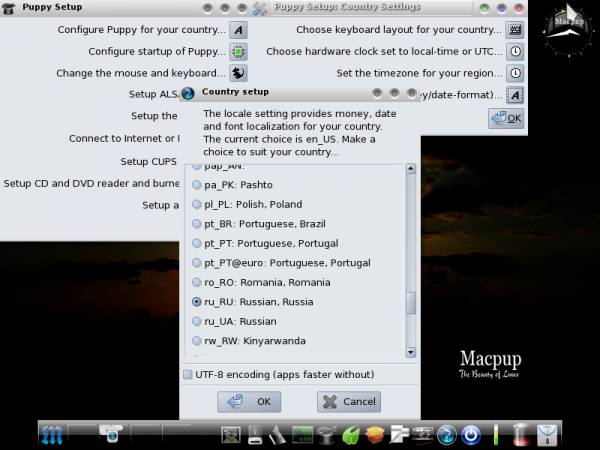Select pt_PT: Portuguese, Portugal radio button
This screenshot has width=600, height=450.
pos(196,243)
